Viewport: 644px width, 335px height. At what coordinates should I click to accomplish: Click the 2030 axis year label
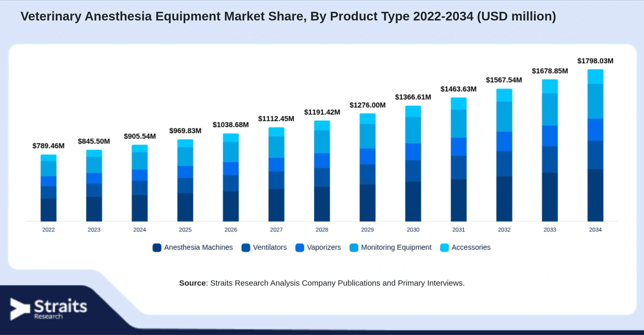pos(413,230)
